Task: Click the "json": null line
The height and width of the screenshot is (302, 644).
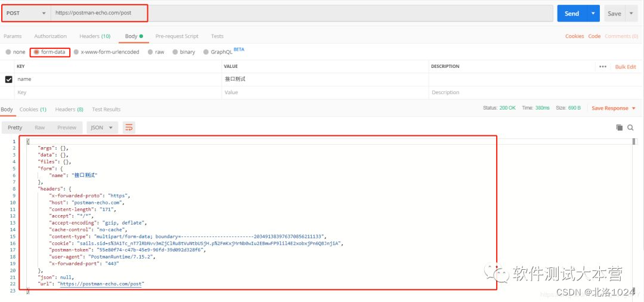Action: 56,277
